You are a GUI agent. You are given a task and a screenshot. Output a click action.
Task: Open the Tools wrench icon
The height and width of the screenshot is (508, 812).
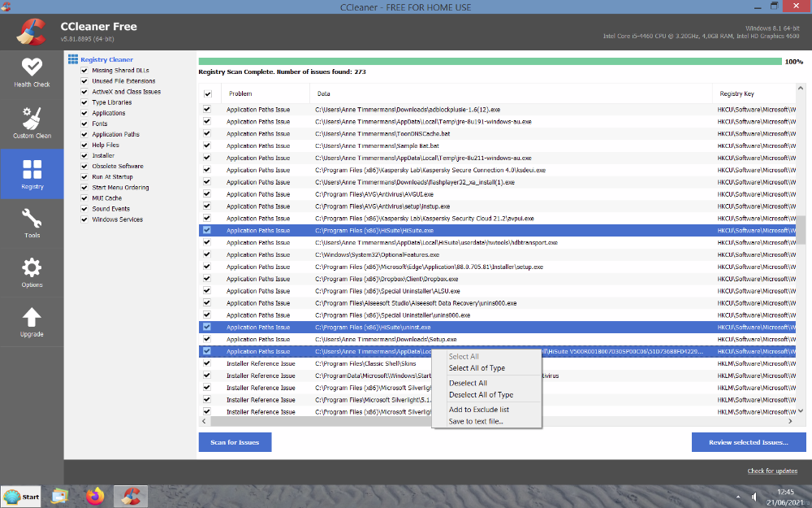click(32, 224)
